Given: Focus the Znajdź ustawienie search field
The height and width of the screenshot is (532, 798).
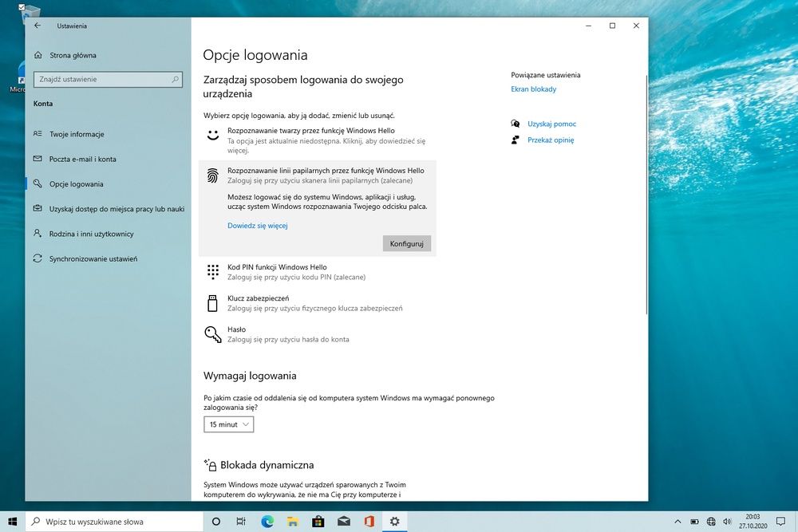Looking at the screenshot, I should (108, 79).
